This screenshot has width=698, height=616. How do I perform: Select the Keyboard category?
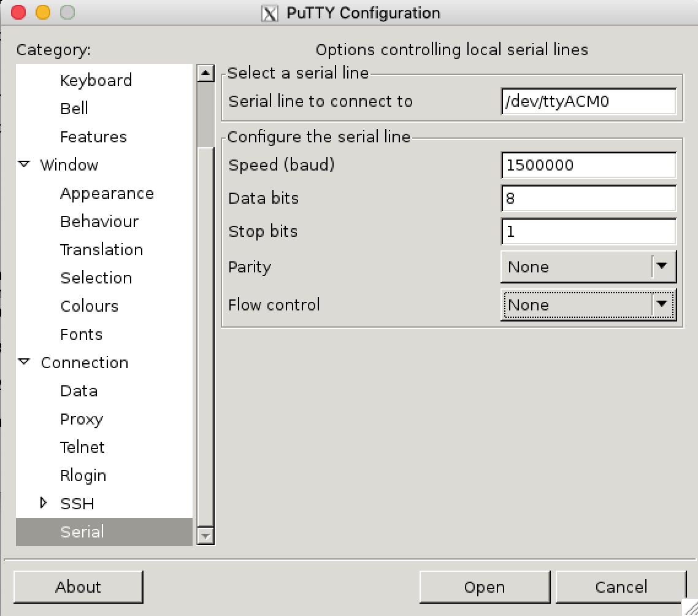pos(96,80)
